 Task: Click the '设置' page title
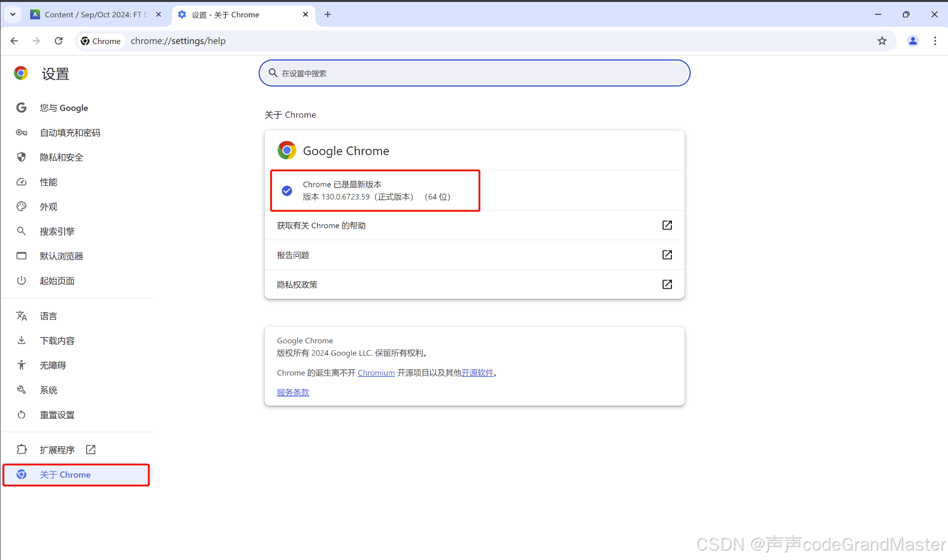coord(55,74)
